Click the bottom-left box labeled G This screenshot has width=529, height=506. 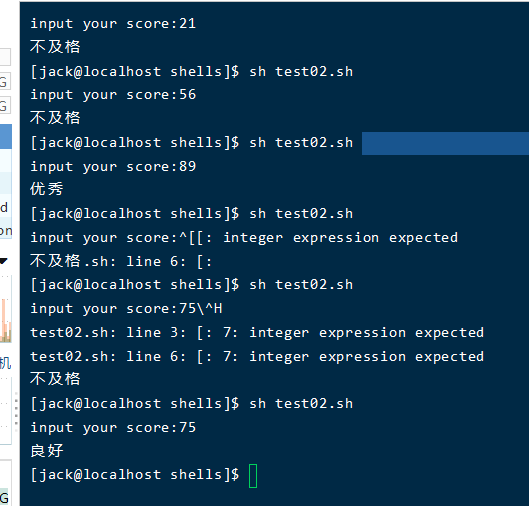(x=6, y=498)
